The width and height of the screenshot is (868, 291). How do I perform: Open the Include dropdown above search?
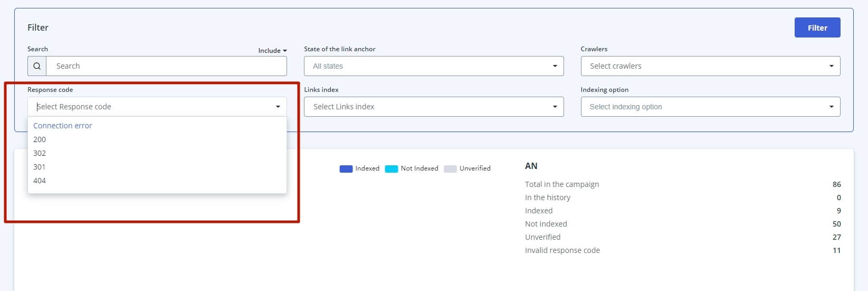(272, 51)
